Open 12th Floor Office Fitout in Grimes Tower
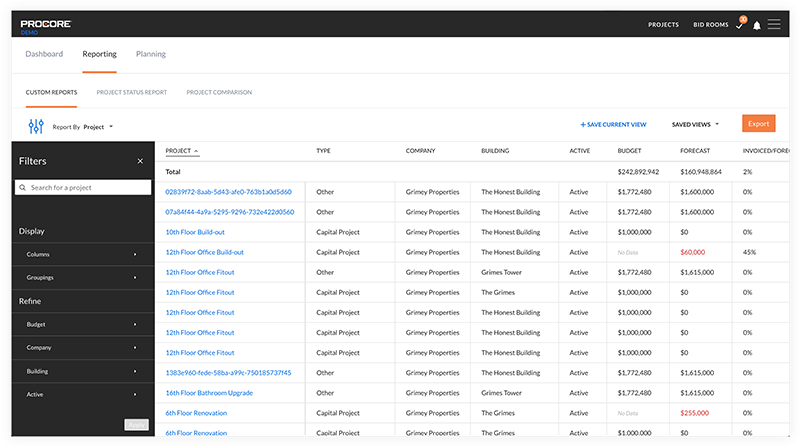Image resolution: width=800 pixels, height=447 pixels. [x=200, y=272]
